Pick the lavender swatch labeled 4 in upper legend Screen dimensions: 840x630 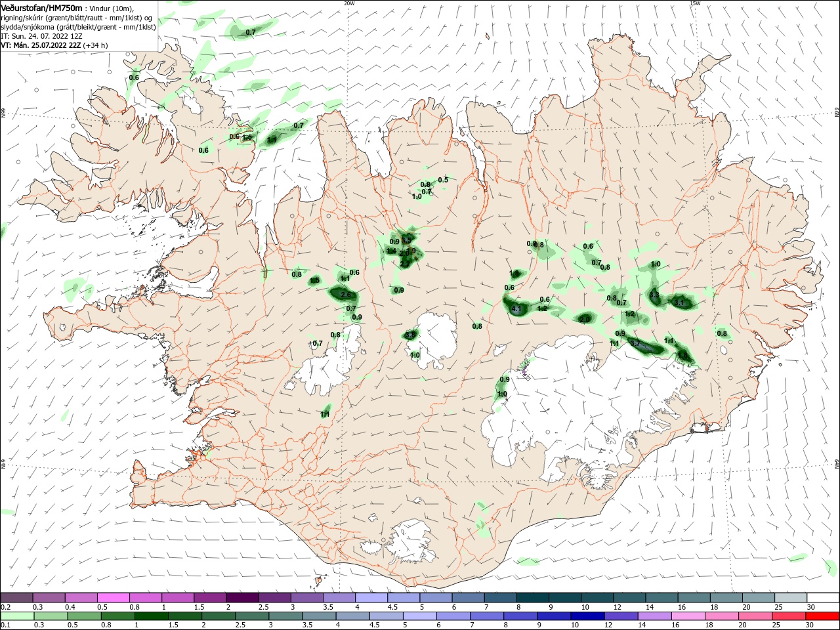pyautogui.click(x=371, y=598)
